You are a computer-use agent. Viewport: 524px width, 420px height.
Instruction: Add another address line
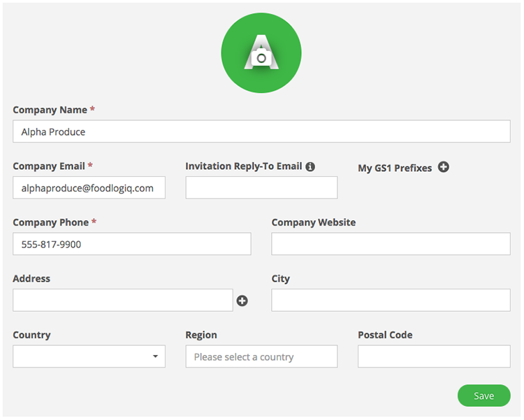click(x=242, y=300)
